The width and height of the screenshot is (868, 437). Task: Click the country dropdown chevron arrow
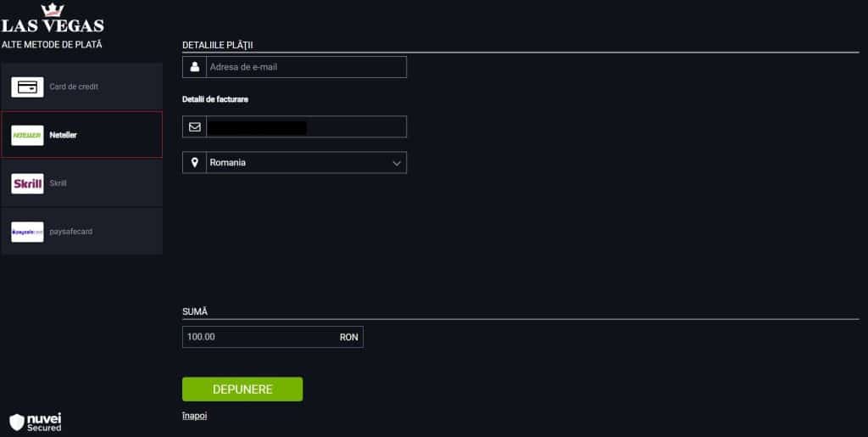click(x=397, y=163)
